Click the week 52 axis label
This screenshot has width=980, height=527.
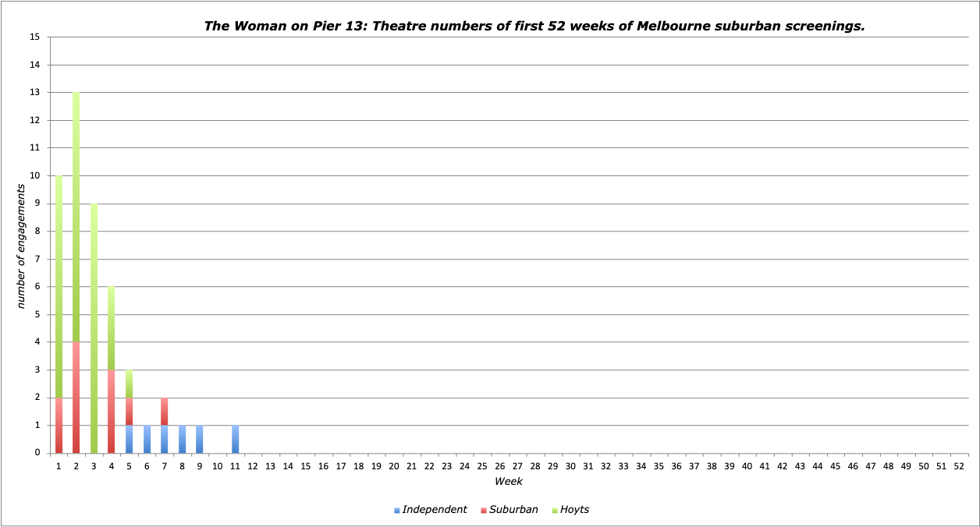tap(959, 466)
